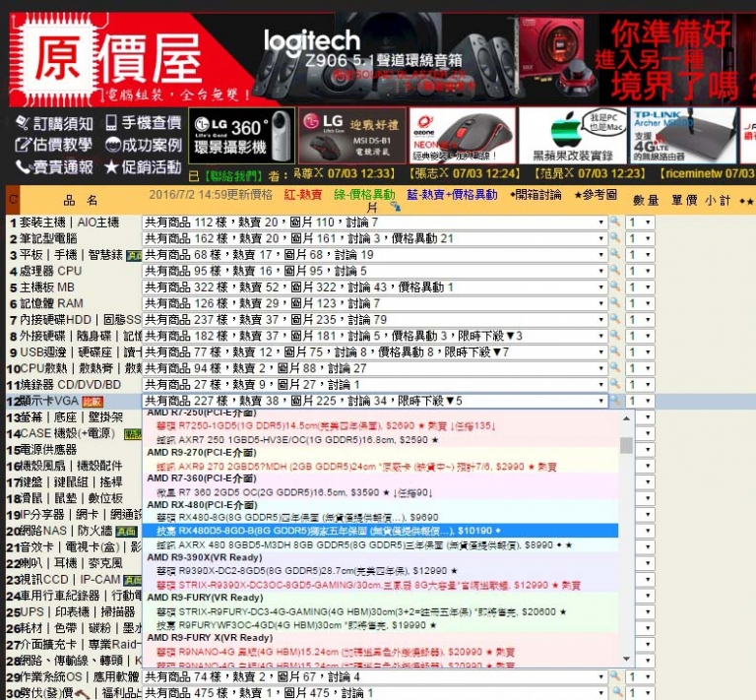Open 成功案例 link
This screenshot has height=700, width=756.
click(x=143, y=145)
